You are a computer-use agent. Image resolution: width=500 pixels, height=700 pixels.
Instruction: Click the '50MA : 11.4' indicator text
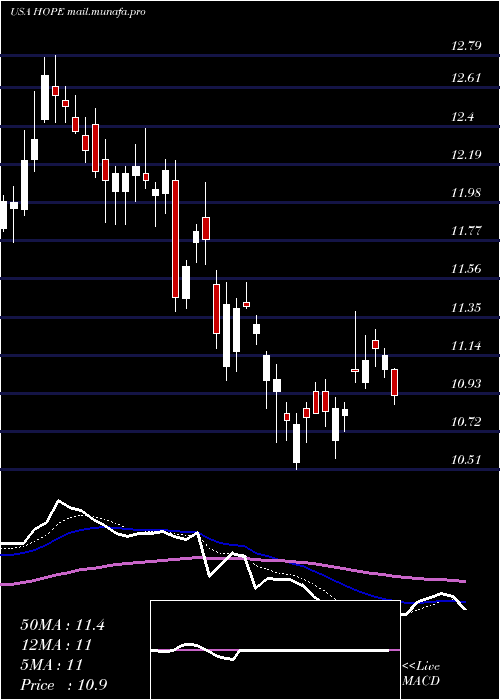(62, 625)
